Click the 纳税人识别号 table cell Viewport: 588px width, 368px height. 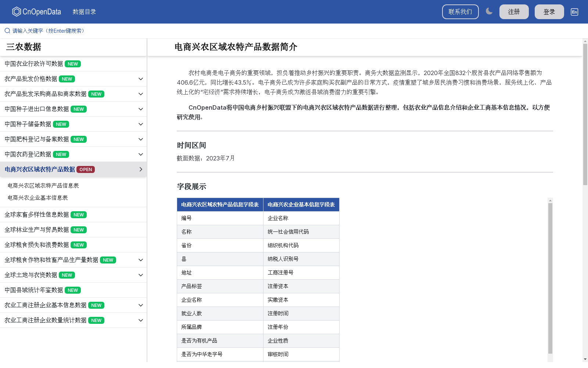pos(301,259)
